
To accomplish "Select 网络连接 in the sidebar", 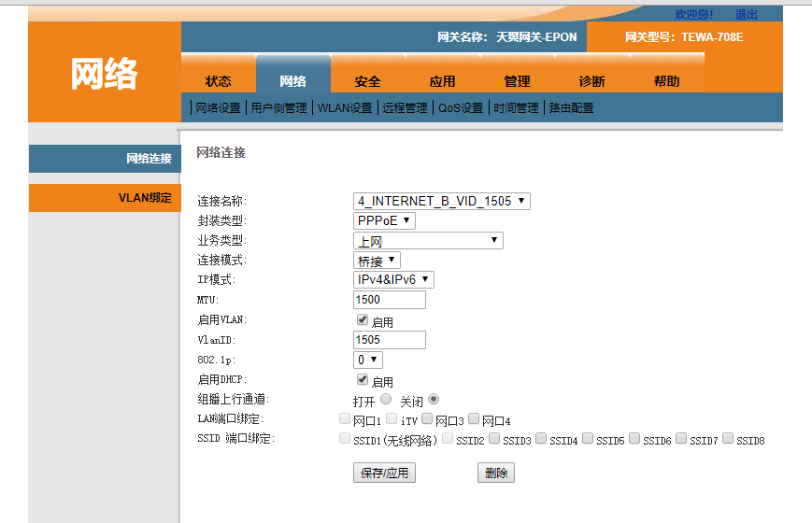I will click(x=106, y=159).
